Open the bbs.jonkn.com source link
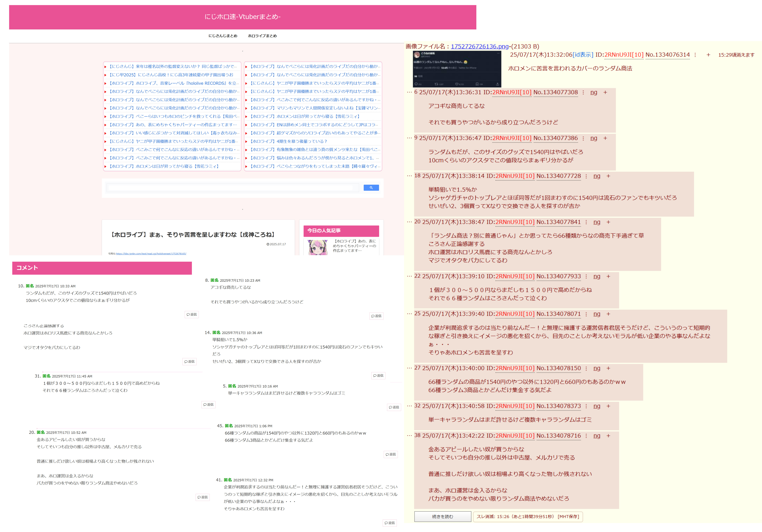Image resolution: width=762 pixels, height=532 pixels. [151, 254]
